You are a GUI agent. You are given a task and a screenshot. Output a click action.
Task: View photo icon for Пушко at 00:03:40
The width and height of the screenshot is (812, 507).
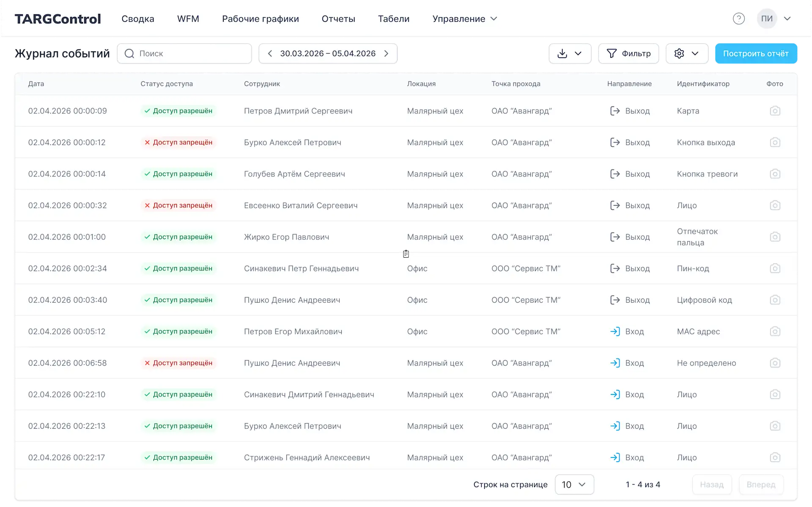(x=775, y=300)
